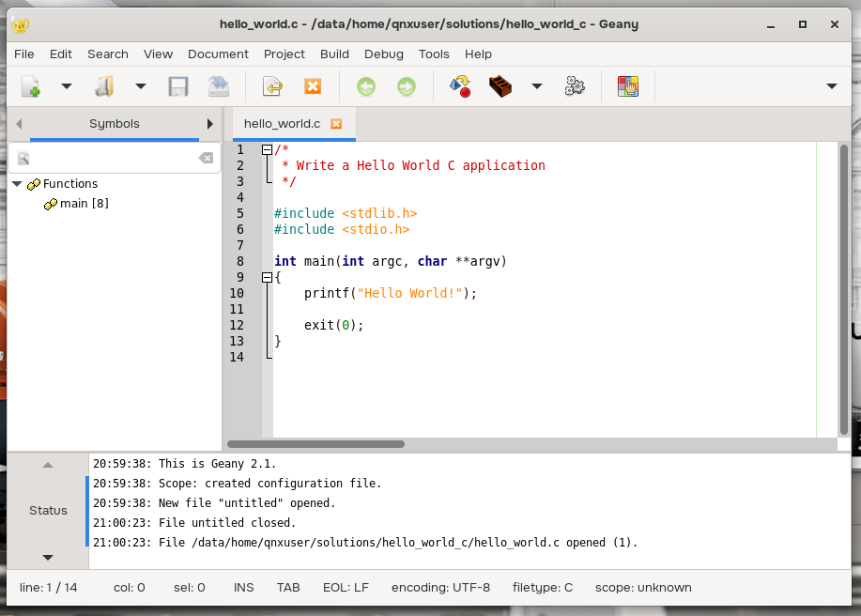
Task: Click the symbol filter search field
Action: coord(113,159)
